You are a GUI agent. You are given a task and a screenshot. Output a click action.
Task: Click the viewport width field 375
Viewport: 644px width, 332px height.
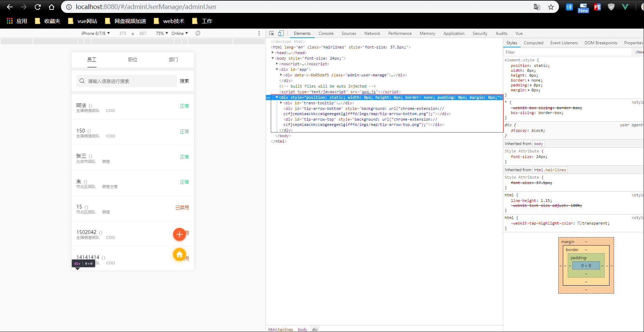point(123,33)
